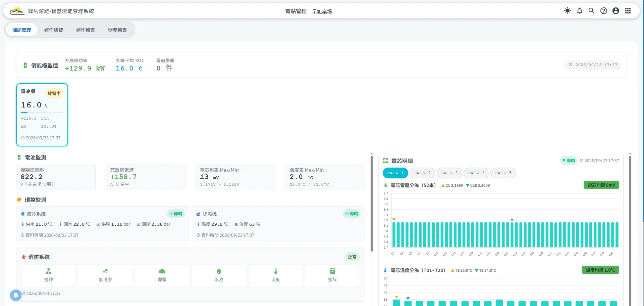This screenshot has height=306, width=644.
Task: Click the 系統平均 SOC 16.0 % value
Action: point(129,68)
